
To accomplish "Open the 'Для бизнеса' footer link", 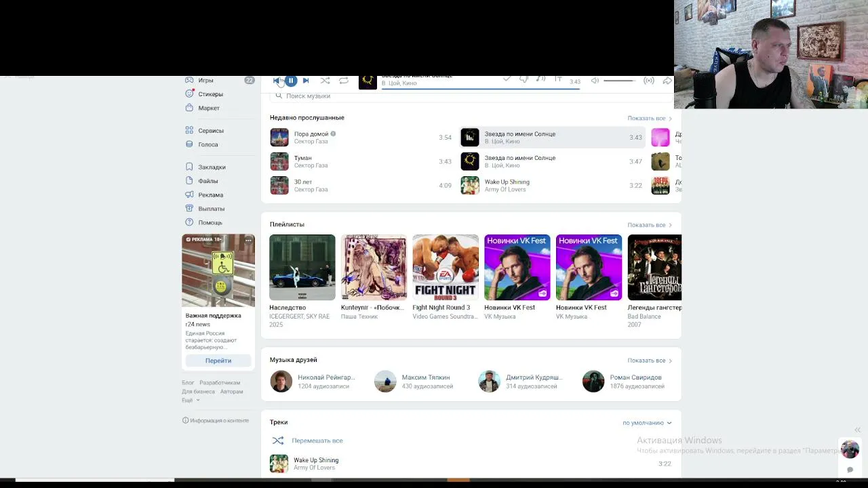I will point(198,392).
